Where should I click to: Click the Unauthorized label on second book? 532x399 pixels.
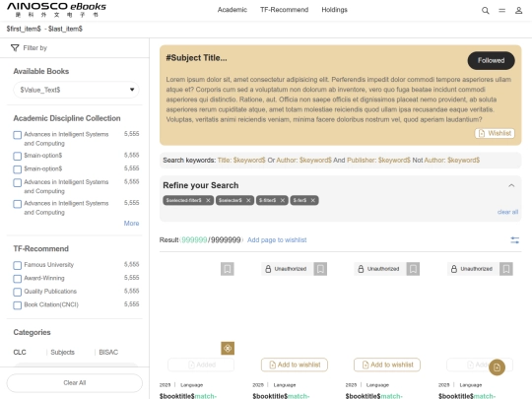click(x=291, y=269)
